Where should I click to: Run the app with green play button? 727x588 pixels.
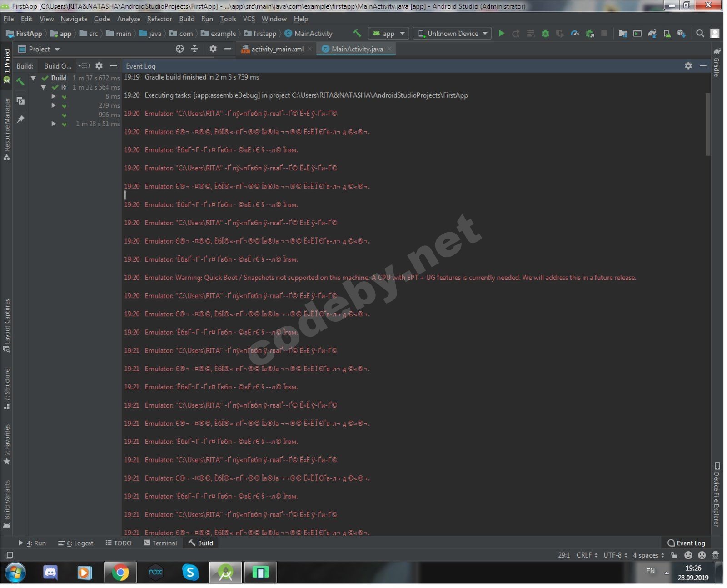[x=501, y=33]
